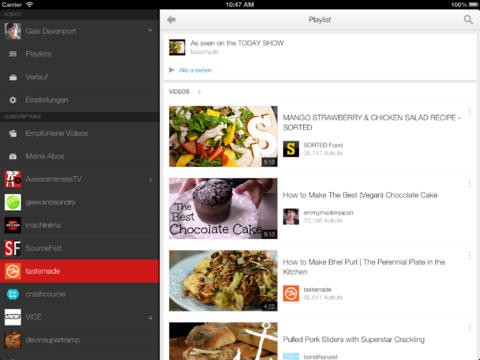Open the Playlists menu item

[79, 54]
